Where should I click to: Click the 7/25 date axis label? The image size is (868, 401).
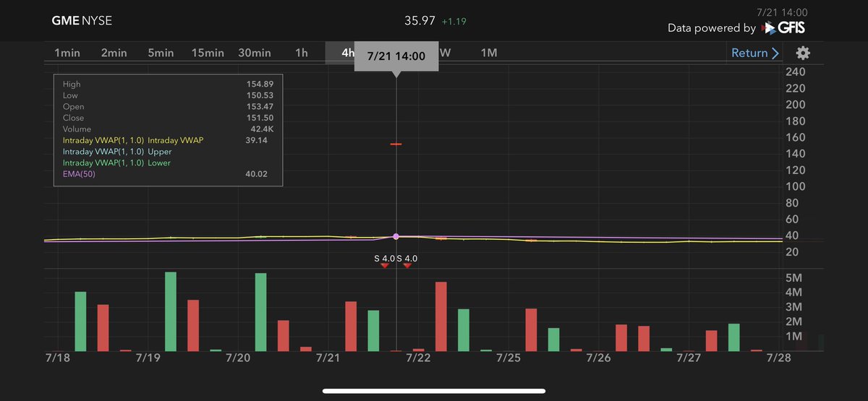point(509,358)
